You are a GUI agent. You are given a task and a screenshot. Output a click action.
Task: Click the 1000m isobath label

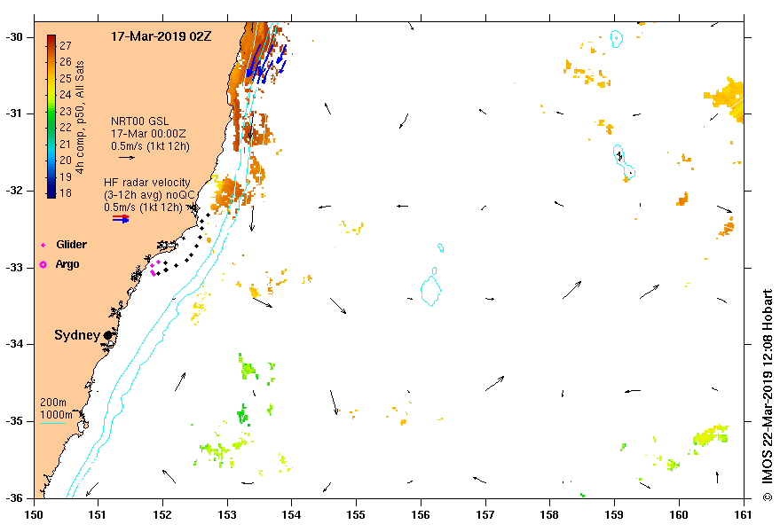coord(56,415)
